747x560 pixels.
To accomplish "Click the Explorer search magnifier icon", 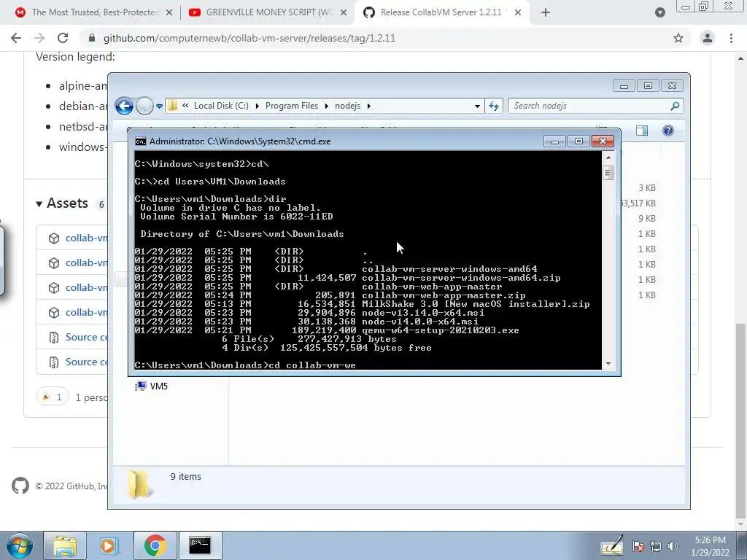I will [675, 106].
